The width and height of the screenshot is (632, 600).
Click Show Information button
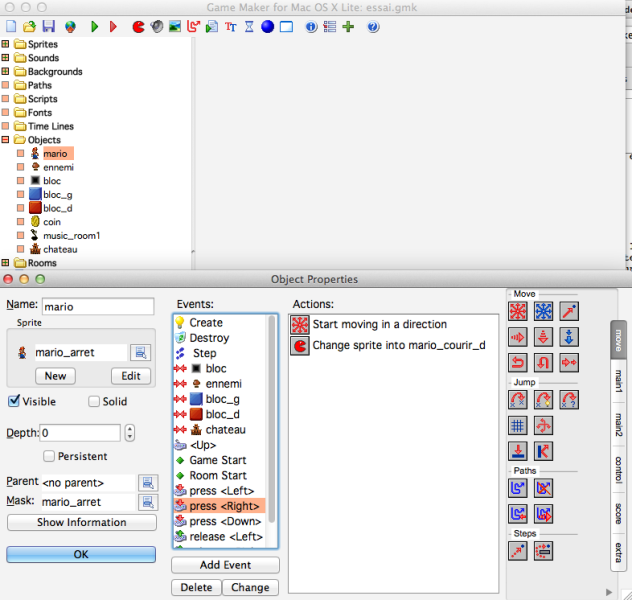[x=81, y=522]
